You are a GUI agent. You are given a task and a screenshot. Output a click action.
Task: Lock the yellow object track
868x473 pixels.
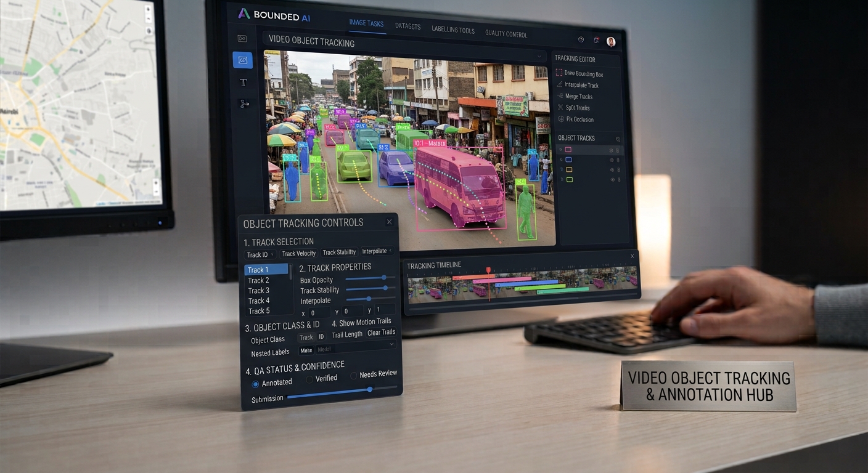(618, 170)
